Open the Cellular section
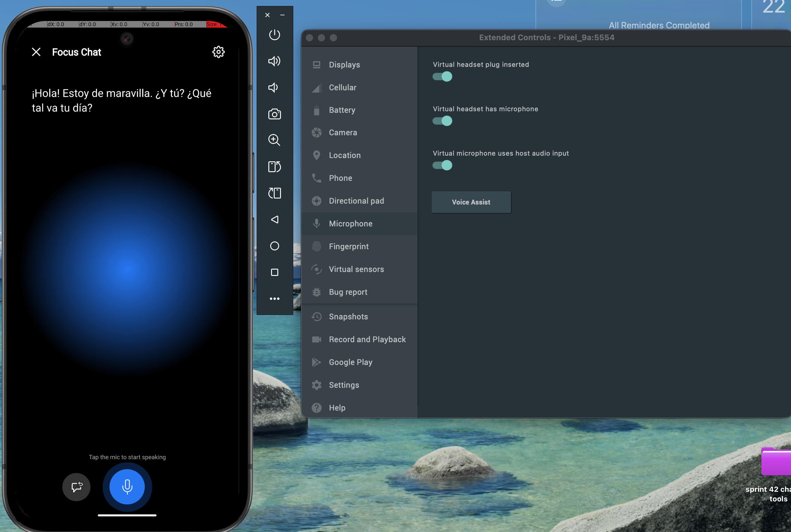 pyautogui.click(x=359, y=88)
